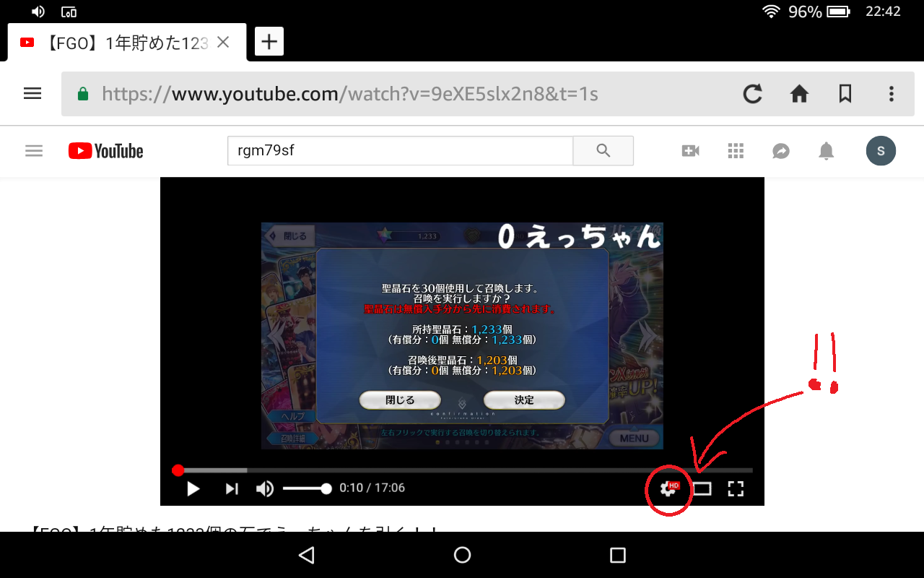Skip to the next video
This screenshot has height=578, width=924.
click(232, 489)
